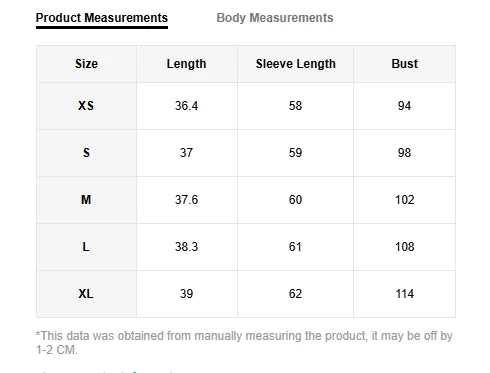Click the sleeve length value 58
Image resolution: width=490 pixels, height=373 pixels.
(296, 106)
